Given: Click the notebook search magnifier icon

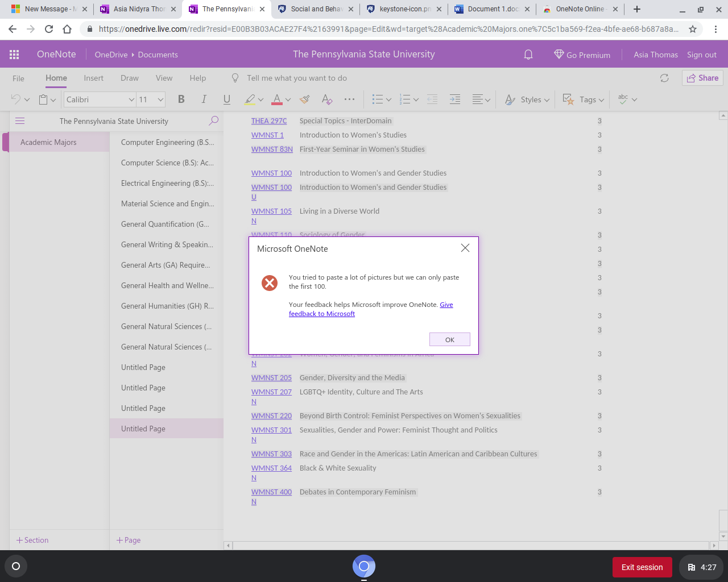Looking at the screenshot, I should [x=213, y=121].
